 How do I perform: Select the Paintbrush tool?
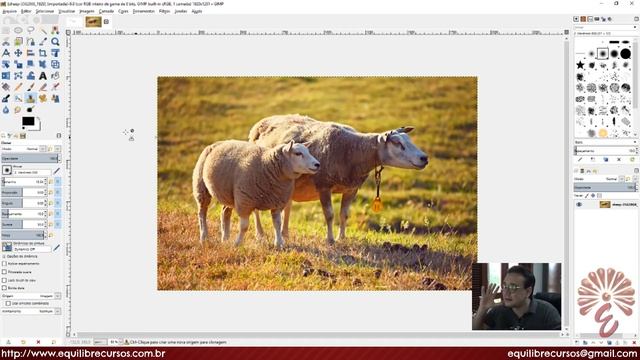click(x=31, y=87)
